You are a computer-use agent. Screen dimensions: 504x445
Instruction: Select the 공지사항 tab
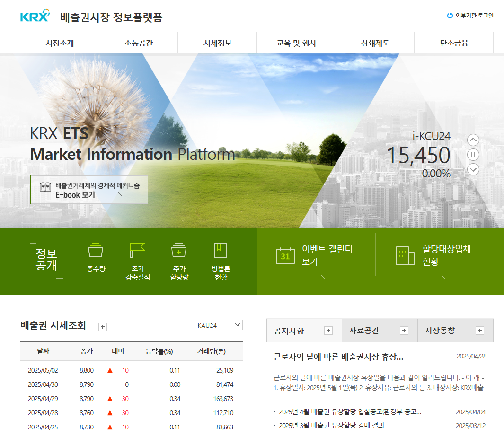point(289,331)
